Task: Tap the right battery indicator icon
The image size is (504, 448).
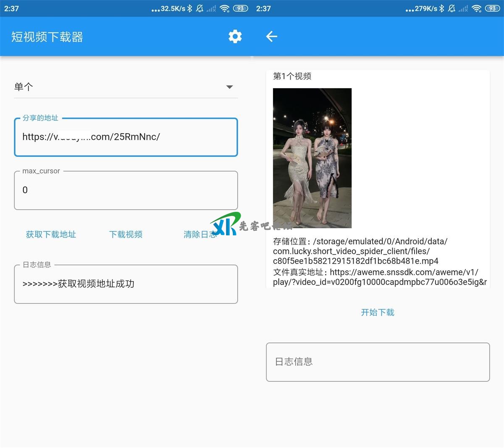Action: [492, 8]
